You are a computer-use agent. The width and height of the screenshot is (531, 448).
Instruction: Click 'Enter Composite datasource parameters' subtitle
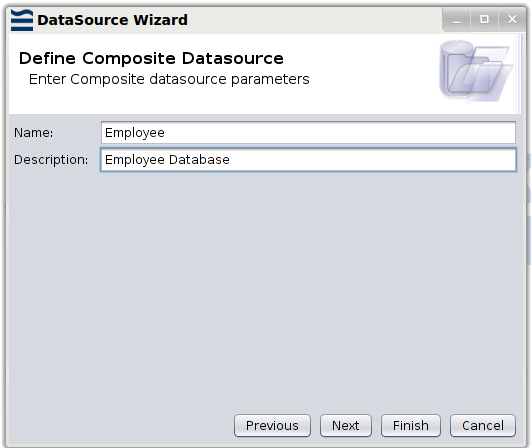pos(169,80)
